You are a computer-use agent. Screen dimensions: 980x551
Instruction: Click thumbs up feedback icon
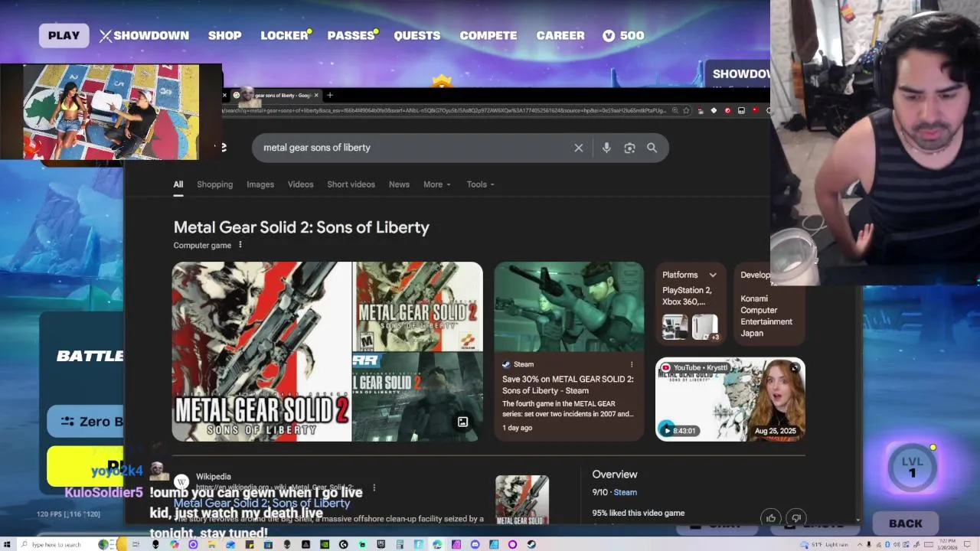click(x=771, y=518)
